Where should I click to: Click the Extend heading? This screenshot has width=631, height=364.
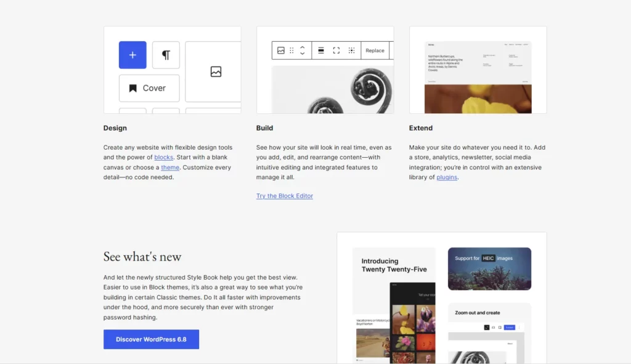[x=421, y=128]
